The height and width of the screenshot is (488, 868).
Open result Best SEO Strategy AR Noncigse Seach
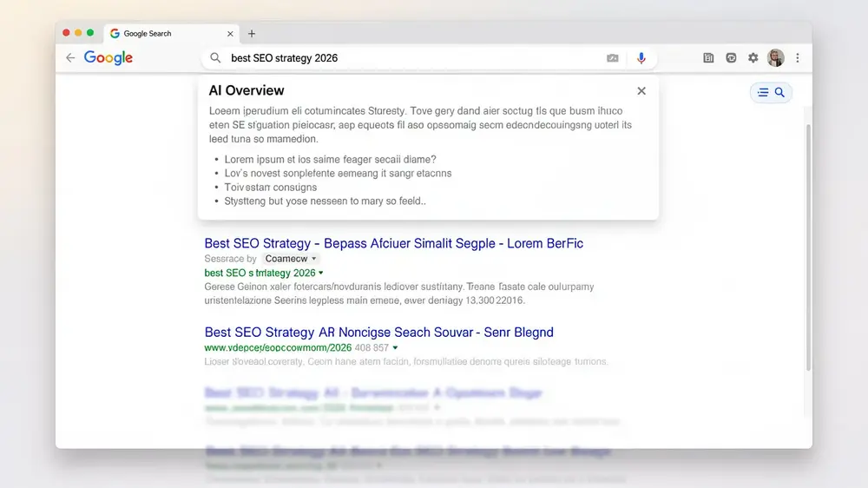[378, 332]
